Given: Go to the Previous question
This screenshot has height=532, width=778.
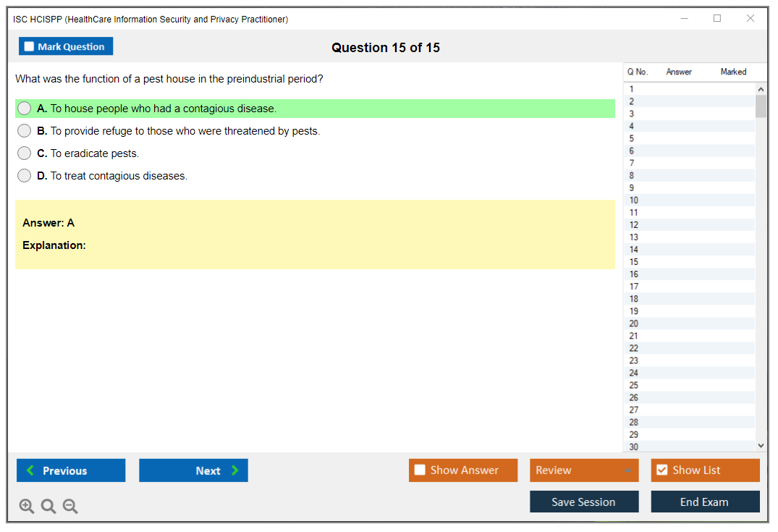Looking at the screenshot, I should tap(71, 470).
